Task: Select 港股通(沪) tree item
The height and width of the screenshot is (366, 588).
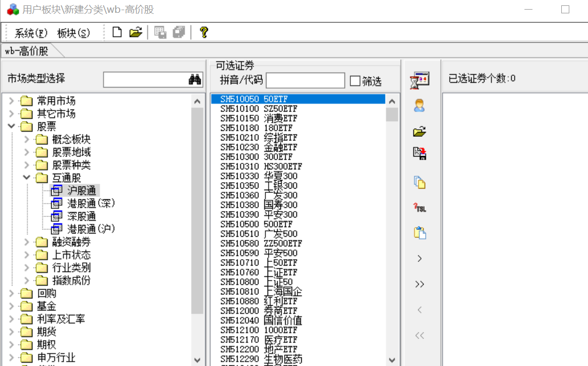Action: (x=91, y=229)
